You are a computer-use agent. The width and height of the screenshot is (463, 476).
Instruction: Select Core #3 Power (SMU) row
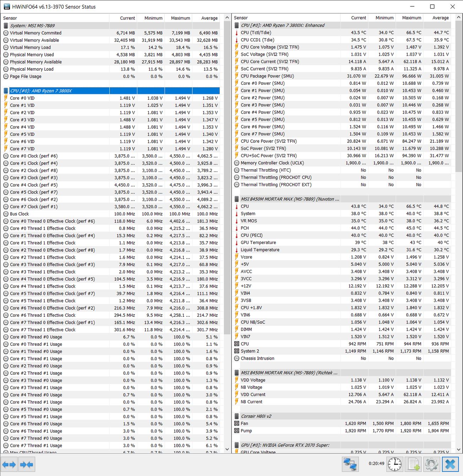(342, 105)
